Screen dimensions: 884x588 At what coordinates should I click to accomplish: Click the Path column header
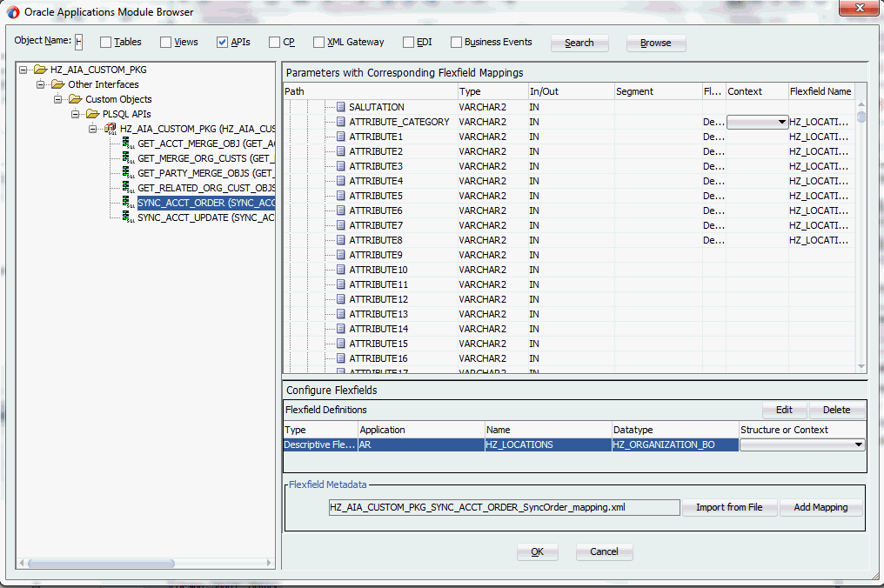pyautogui.click(x=371, y=91)
